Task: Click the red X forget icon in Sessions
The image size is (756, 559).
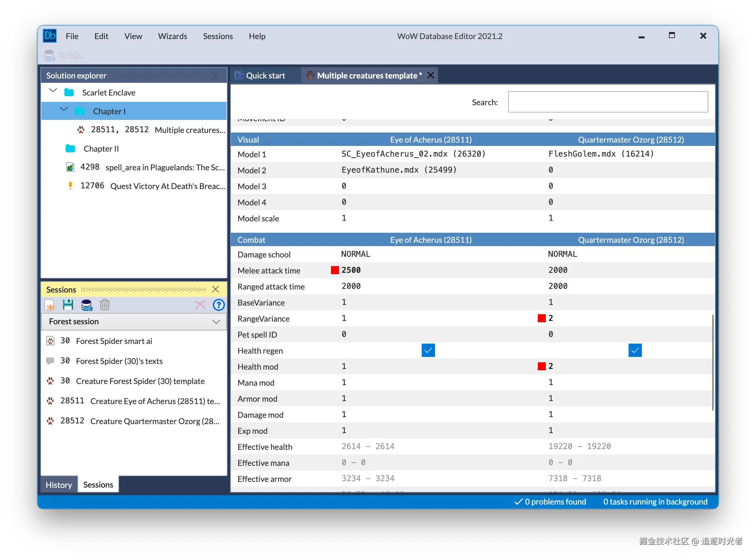Action: click(200, 305)
